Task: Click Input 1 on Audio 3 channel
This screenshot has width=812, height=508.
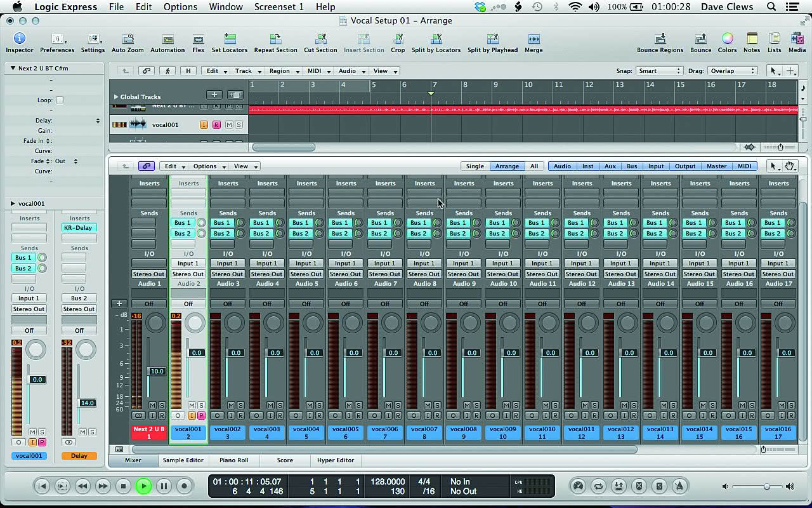Action: coord(227,264)
